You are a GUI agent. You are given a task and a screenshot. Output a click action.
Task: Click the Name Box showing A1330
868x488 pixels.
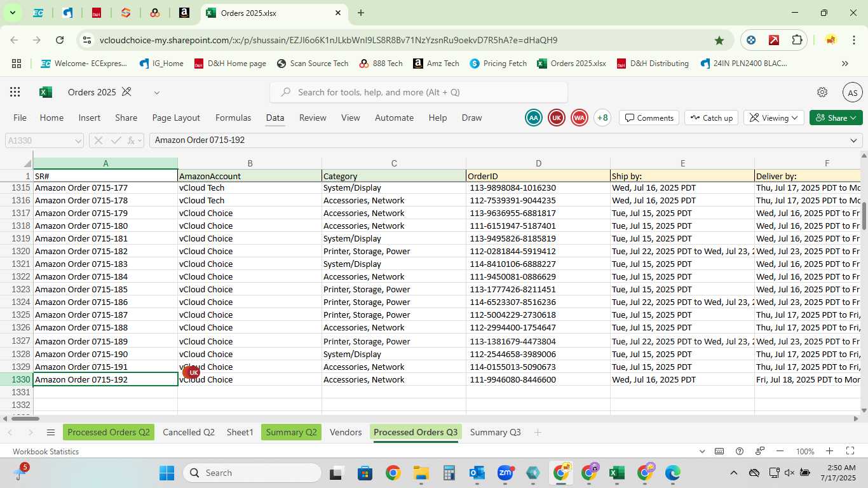tap(44, 140)
